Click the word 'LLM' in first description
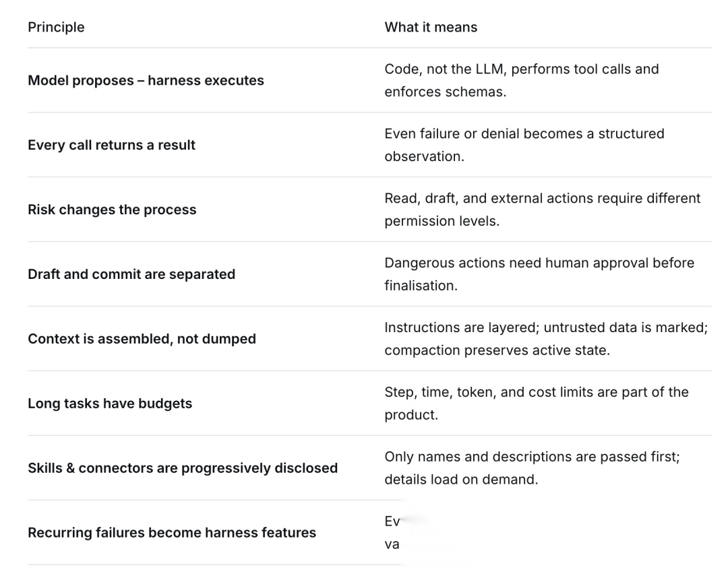Viewport: 728px width, 576px height. click(489, 69)
